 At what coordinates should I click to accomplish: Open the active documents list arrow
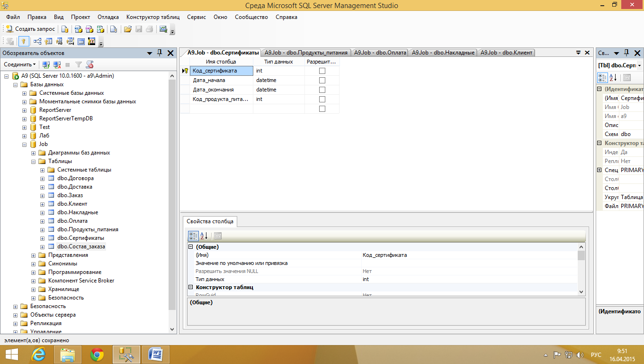(578, 53)
